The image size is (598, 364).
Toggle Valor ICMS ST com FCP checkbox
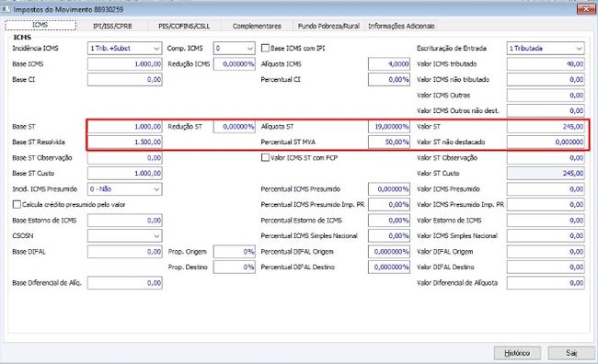point(265,157)
